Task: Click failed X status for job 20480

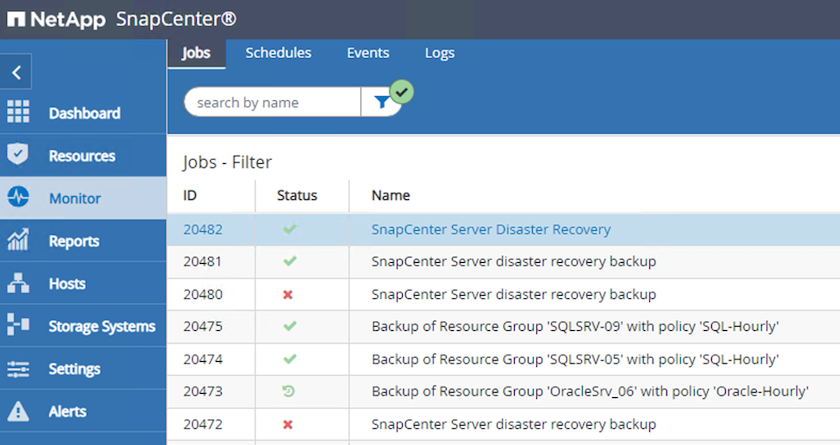Action: (288, 295)
